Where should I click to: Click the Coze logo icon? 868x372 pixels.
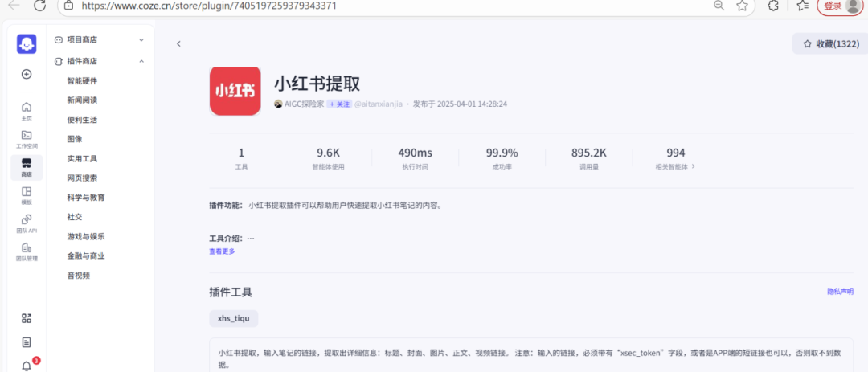click(26, 43)
